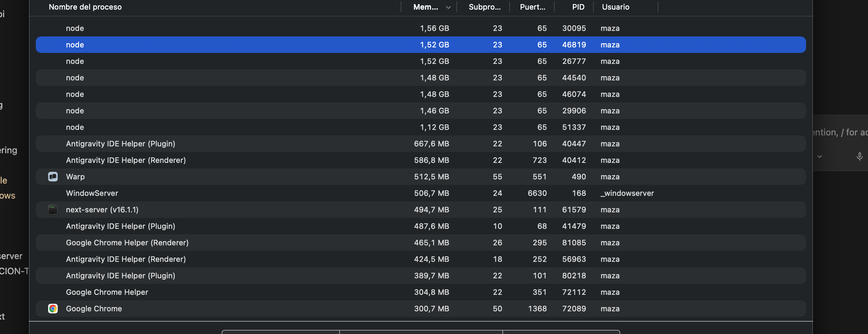Select the WindowServer process row

421,193
